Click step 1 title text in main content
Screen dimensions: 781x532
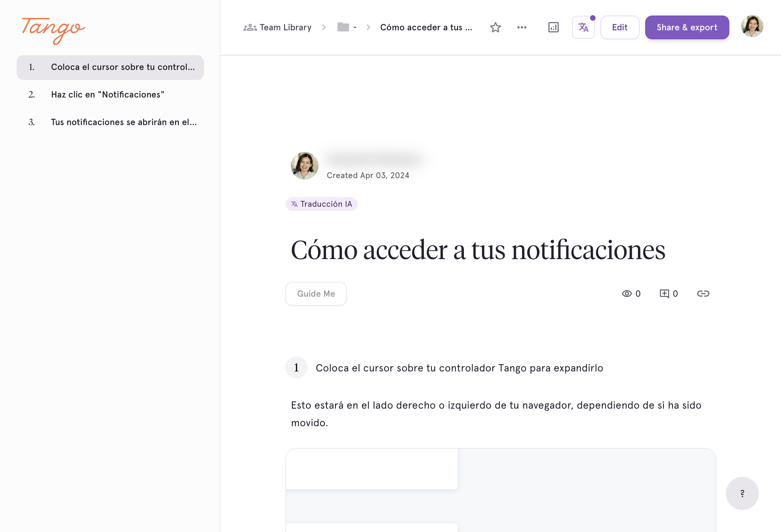pyautogui.click(x=459, y=368)
